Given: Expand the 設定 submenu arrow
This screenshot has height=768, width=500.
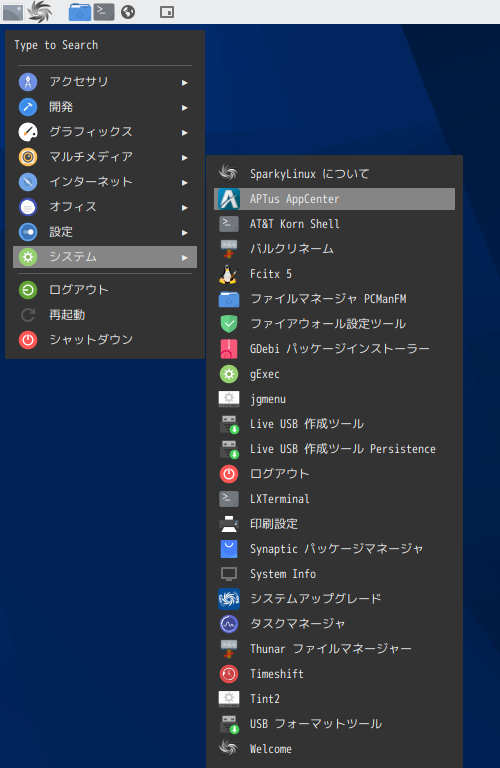Looking at the screenshot, I should pos(185,232).
